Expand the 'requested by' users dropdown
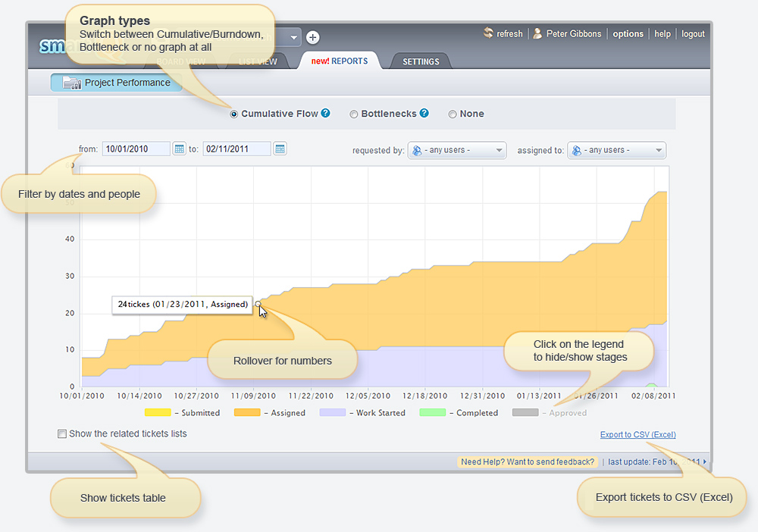758x532 pixels. tap(457, 150)
